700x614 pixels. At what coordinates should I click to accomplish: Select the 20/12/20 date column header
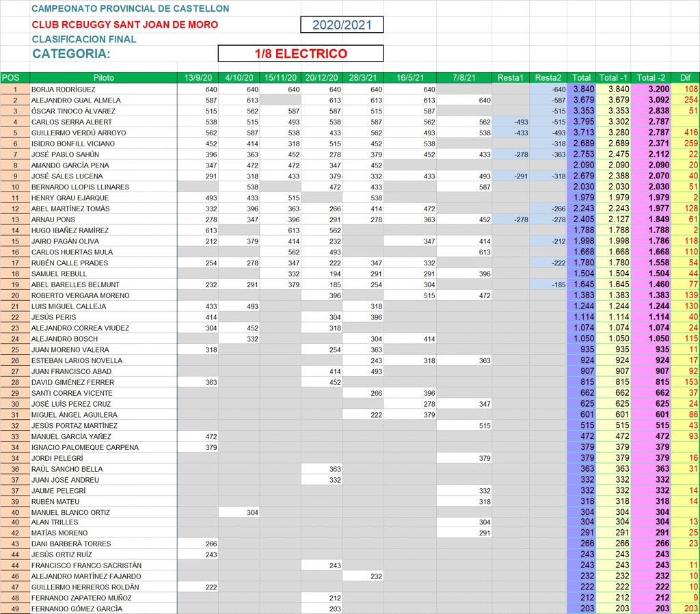point(321,78)
